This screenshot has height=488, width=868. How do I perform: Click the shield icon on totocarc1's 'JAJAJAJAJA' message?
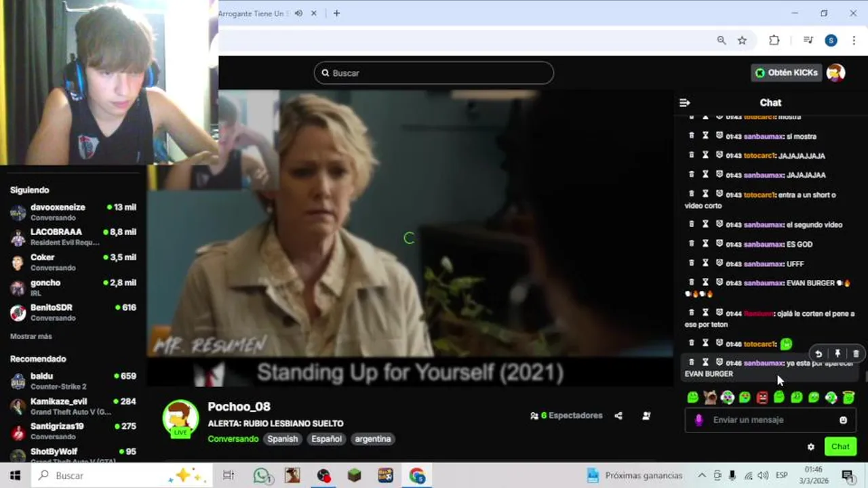point(719,155)
